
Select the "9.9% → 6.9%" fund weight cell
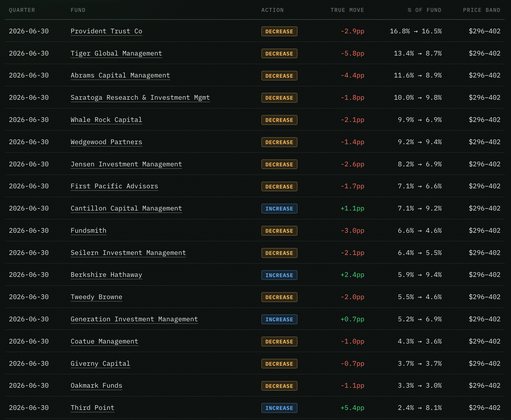point(420,120)
